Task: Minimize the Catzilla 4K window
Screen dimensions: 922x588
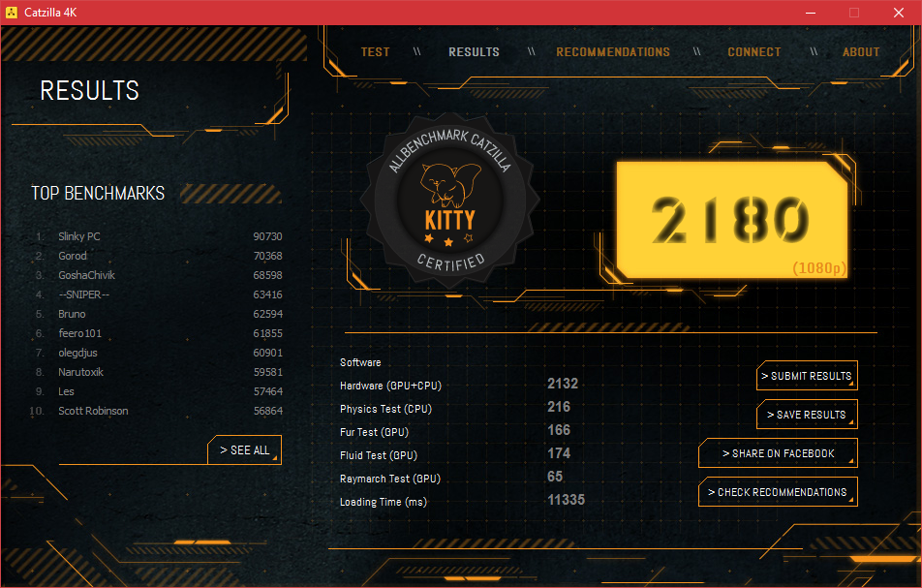Action: pyautogui.click(x=811, y=13)
